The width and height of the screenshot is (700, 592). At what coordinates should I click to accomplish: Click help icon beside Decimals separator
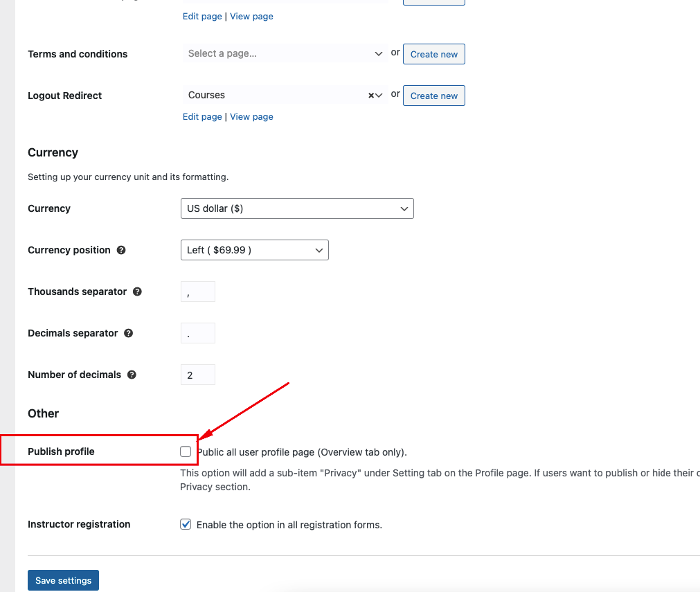(129, 333)
